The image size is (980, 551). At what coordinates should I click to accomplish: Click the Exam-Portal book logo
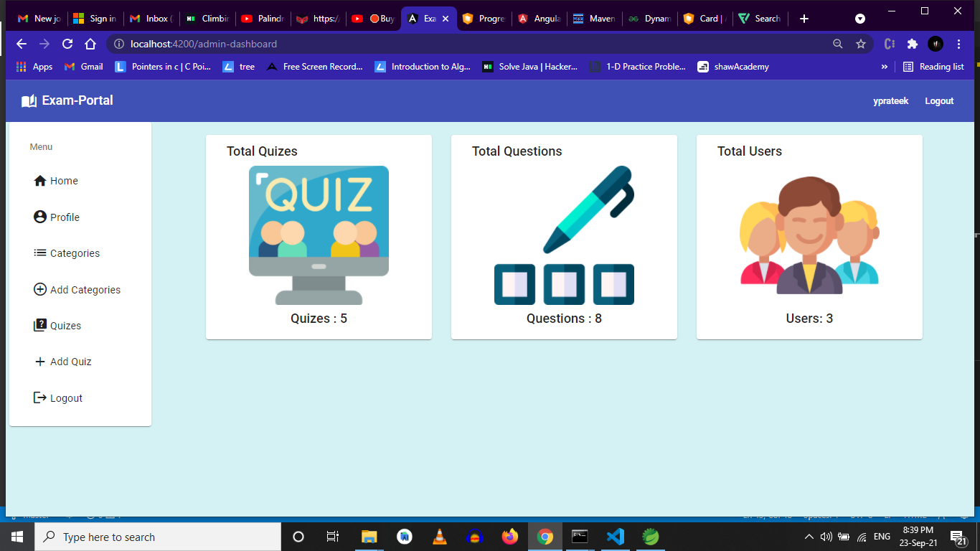(x=27, y=100)
